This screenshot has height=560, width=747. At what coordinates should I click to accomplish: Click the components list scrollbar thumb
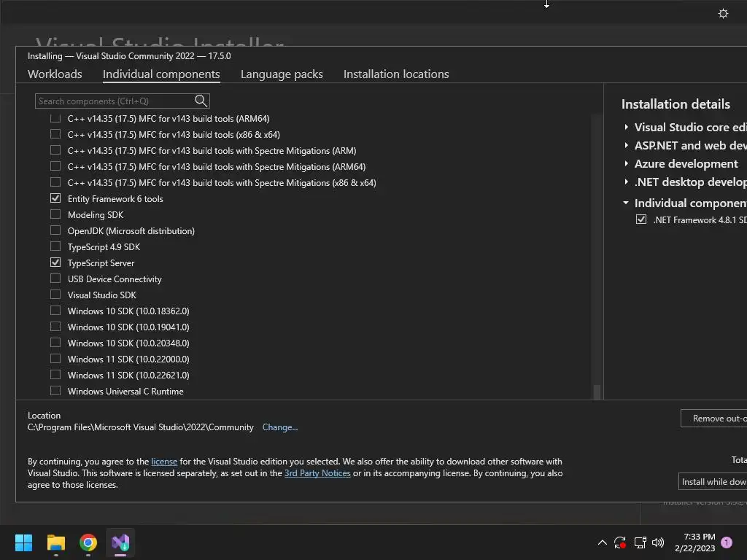point(596,392)
